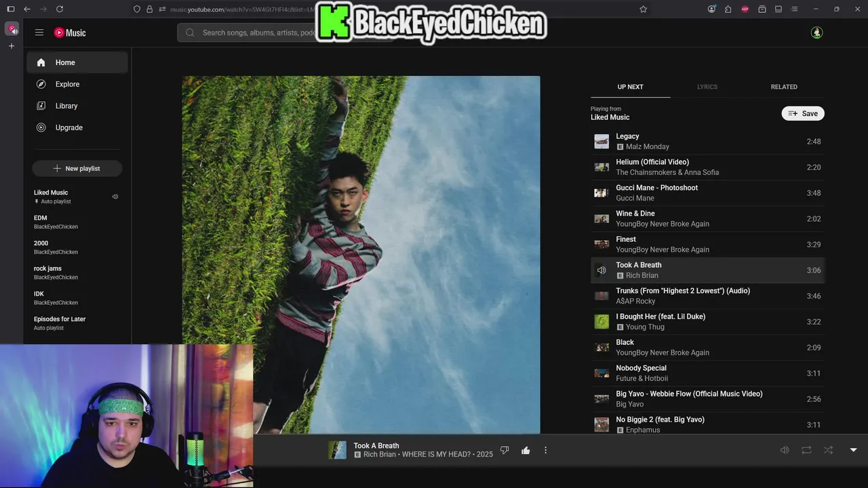Open the browser application menu
Image resolution: width=868 pixels, height=488 pixels.
click(x=795, y=9)
